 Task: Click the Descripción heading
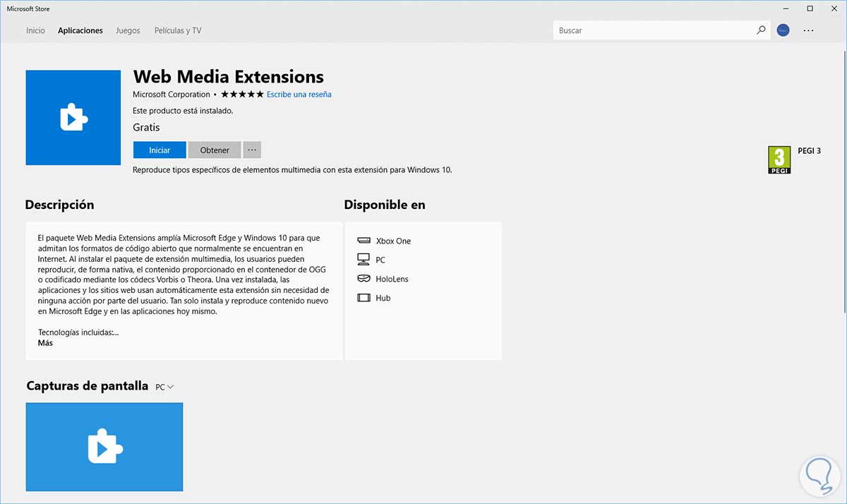tap(59, 205)
